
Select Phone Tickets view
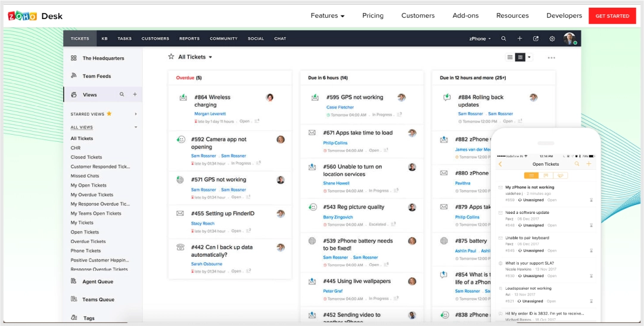[x=85, y=250]
